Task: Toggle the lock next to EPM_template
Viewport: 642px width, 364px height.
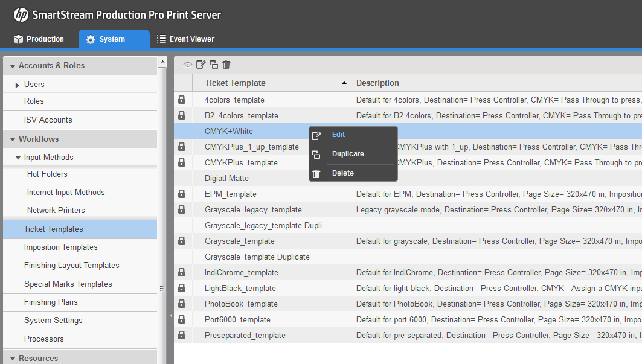Action: click(x=182, y=194)
